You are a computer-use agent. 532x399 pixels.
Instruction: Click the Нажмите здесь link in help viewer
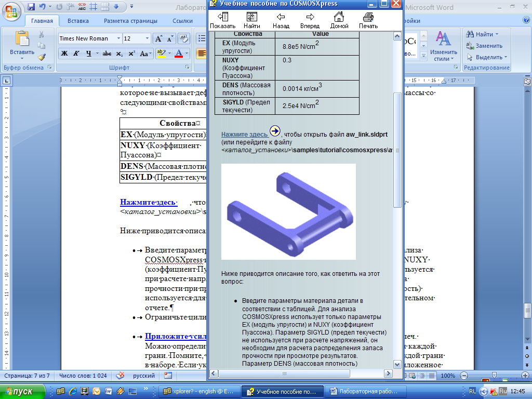click(244, 135)
